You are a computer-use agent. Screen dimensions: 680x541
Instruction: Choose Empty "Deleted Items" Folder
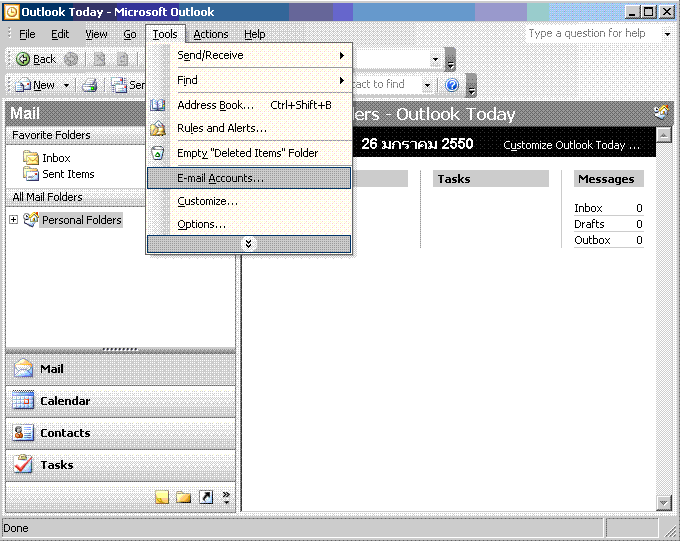pyautogui.click(x=249, y=153)
